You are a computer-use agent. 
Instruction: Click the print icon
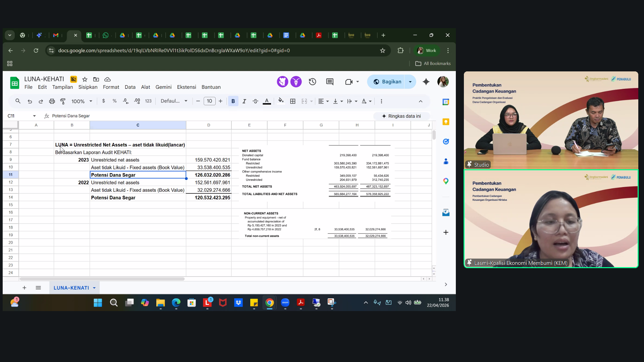tap(52, 101)
